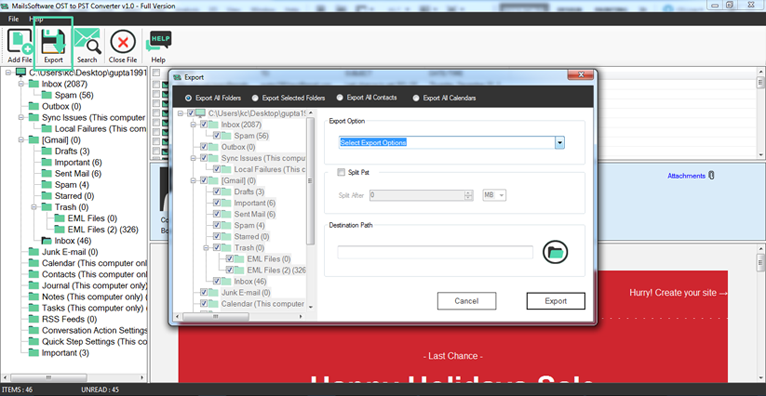
Task: Click the Export button in dialog
Action: point(555,301)
